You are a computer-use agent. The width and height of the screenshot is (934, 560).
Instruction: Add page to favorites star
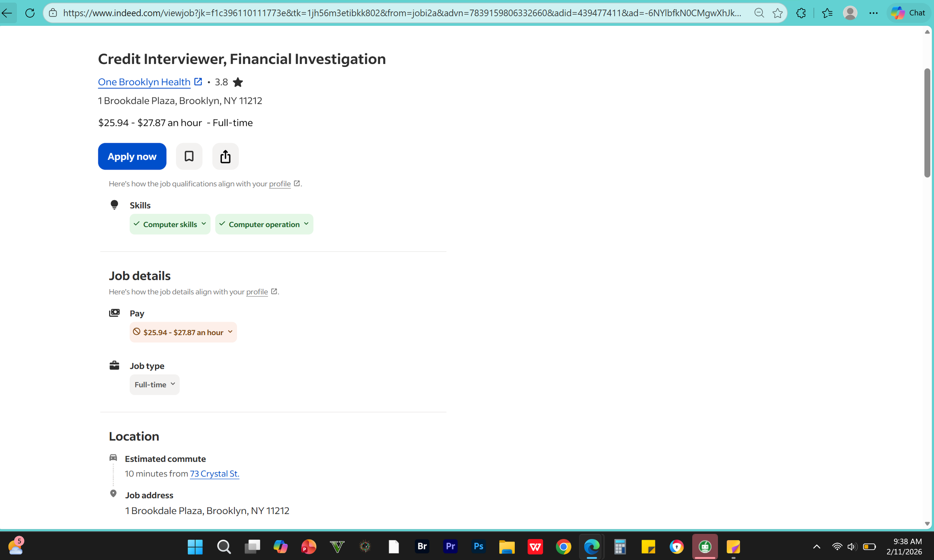(x=777, y=13)
